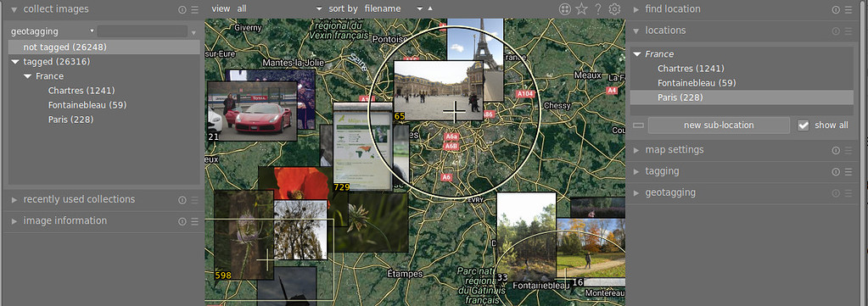Reset the tagging module
This screenshot has width=868, height=306.
point(836,172)
